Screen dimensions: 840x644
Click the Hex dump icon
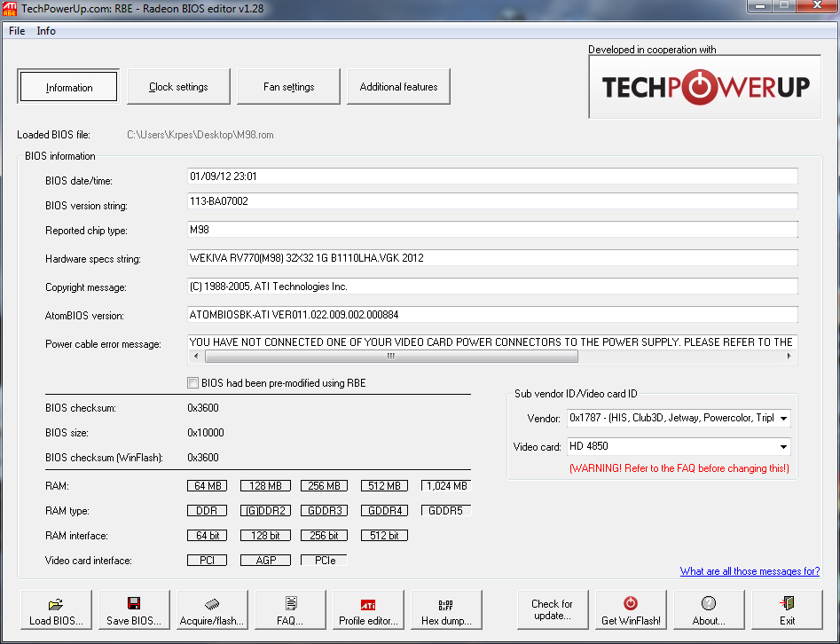point(446,603)
